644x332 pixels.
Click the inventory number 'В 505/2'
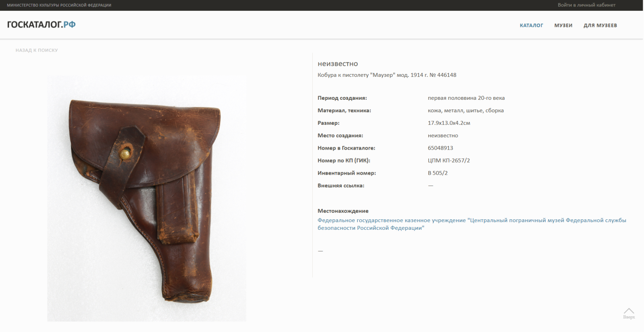tap(438, 173)
